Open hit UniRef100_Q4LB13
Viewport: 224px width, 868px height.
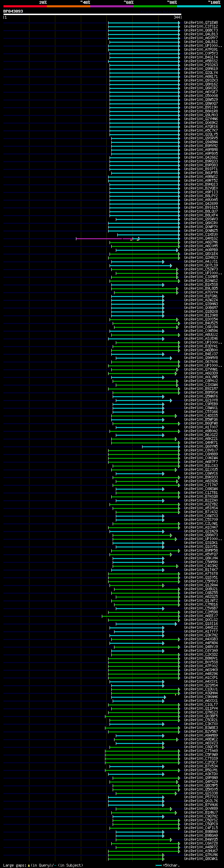click(x=201, y=34)
